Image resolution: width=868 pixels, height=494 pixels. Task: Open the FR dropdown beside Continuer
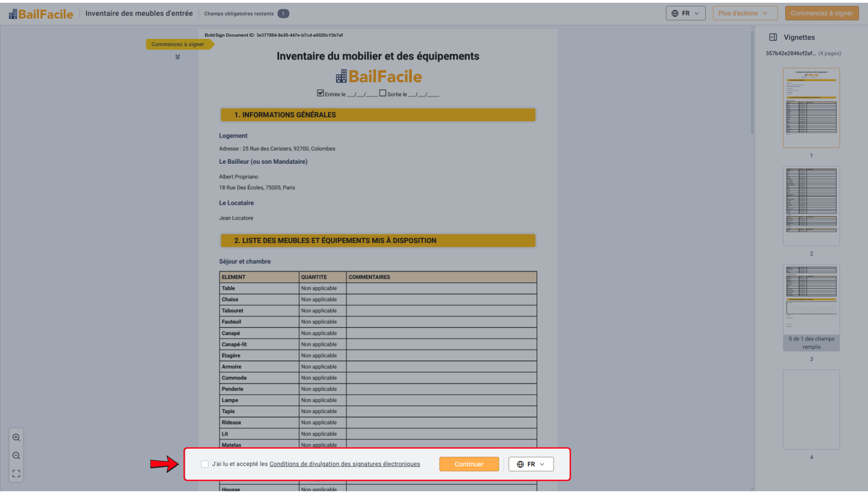click(531, 464)
